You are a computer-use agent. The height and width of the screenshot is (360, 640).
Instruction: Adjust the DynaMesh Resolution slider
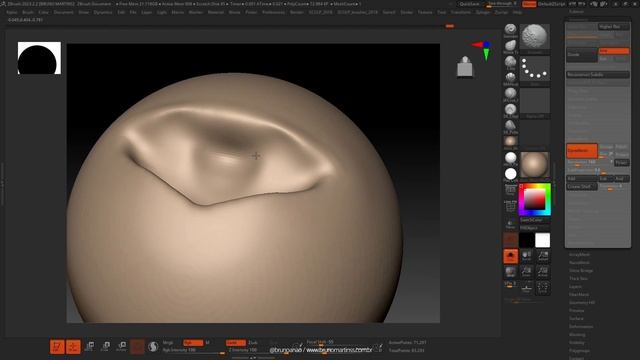589,162
